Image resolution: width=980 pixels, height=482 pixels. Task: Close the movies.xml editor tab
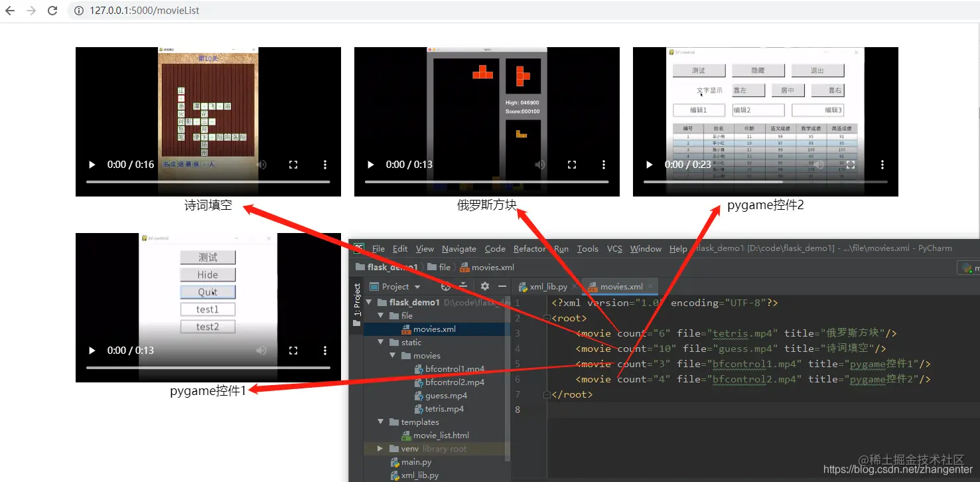tap(651, 287)
